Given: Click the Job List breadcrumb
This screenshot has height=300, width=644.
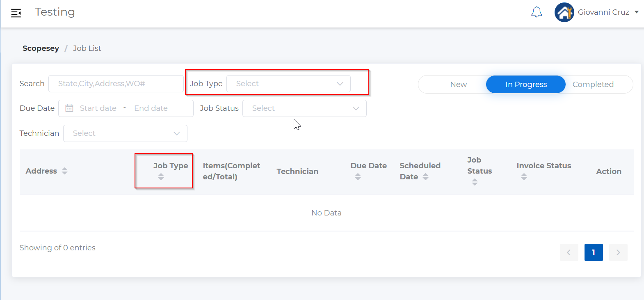Looking at the screenshot, I should tap(87, 48).
